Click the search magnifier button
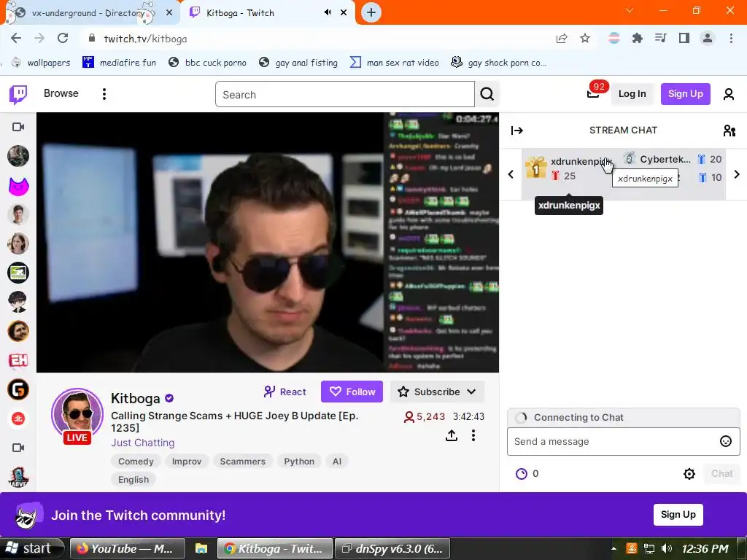 pos(487,94)
